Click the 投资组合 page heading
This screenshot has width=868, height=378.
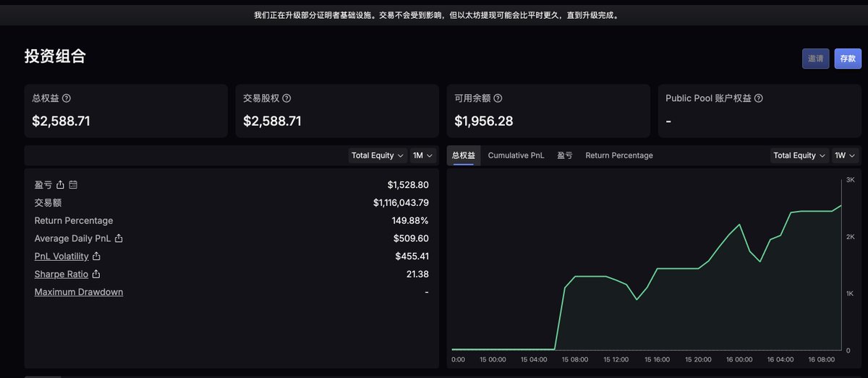tap(55, 56)
